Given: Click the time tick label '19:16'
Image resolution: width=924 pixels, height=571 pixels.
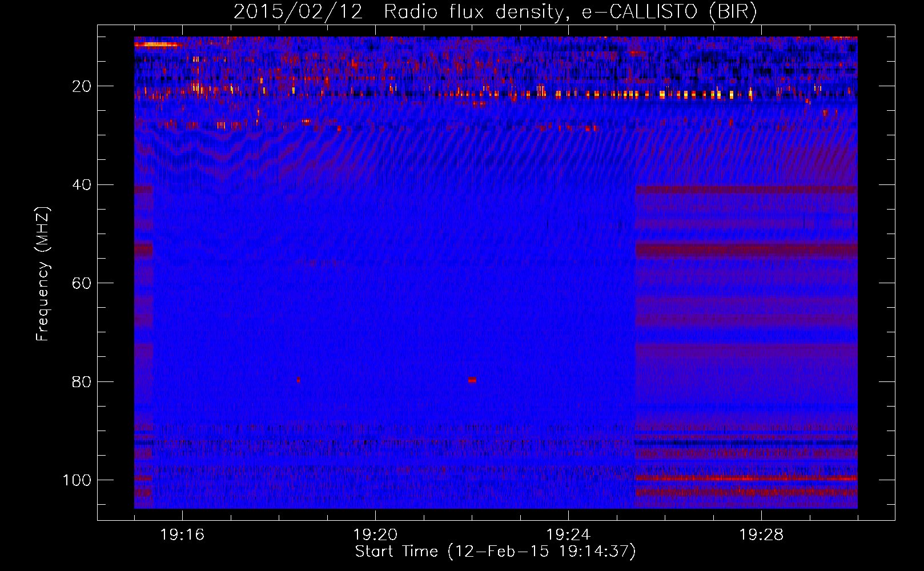Looking at the screenshot, I should [x=182, y=535].
